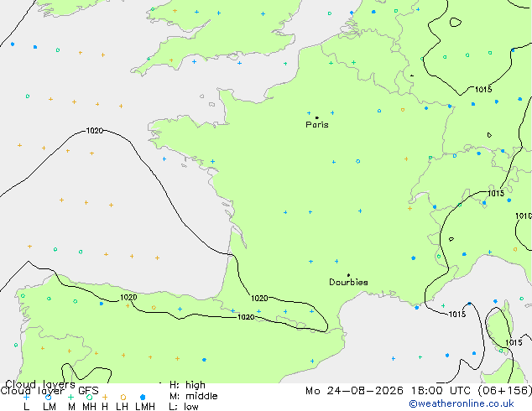The width and height of the screenshot is (532, 411).
Task: Click the orange plus legend symbol above H
Action: point(105,397)
